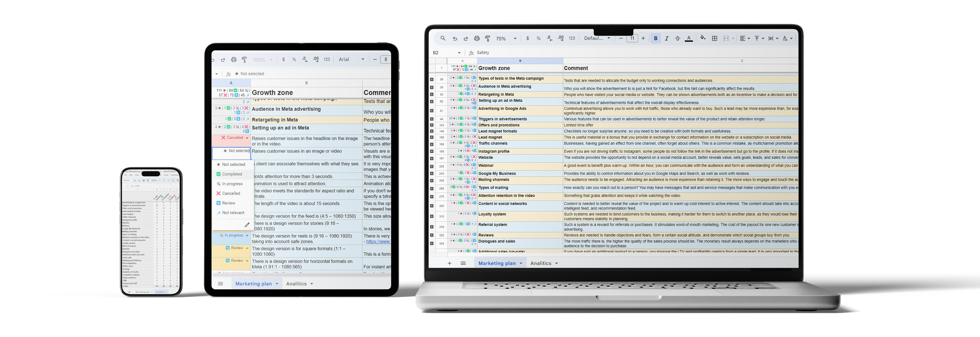This screenshot has width=980, height=337.
Task: Open the fill color picker
Action: [703, 38]
